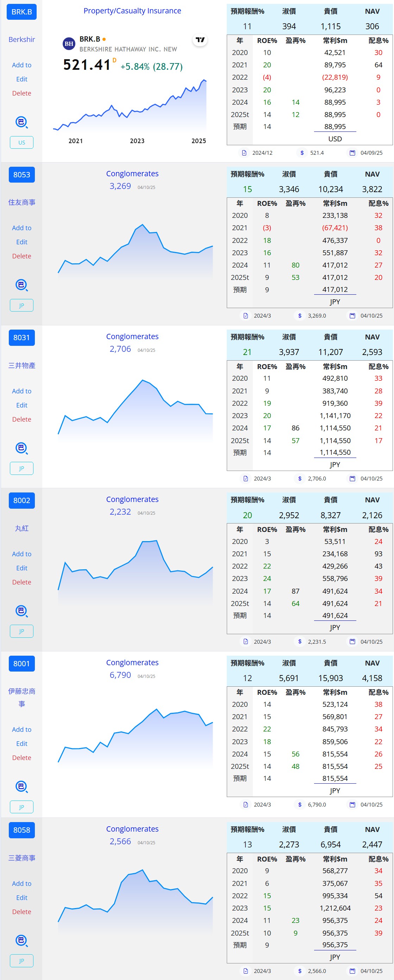The width and height of the screenshot is (394, 980).
Task: Click 8058 report date document icon
Action: [x=246, y=971]
